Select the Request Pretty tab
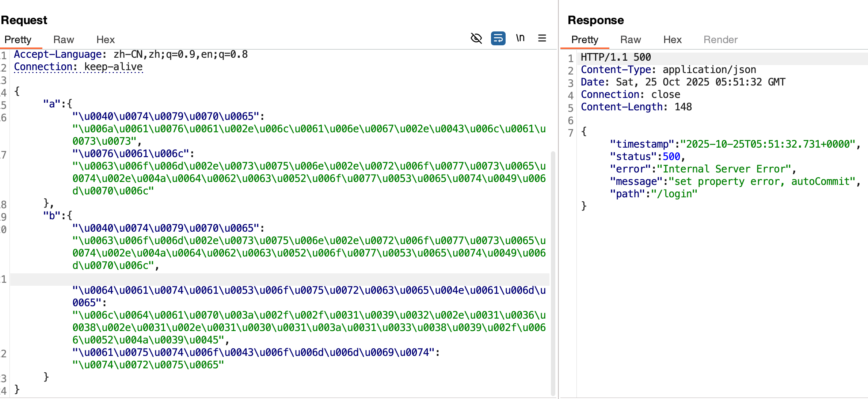 18,39
